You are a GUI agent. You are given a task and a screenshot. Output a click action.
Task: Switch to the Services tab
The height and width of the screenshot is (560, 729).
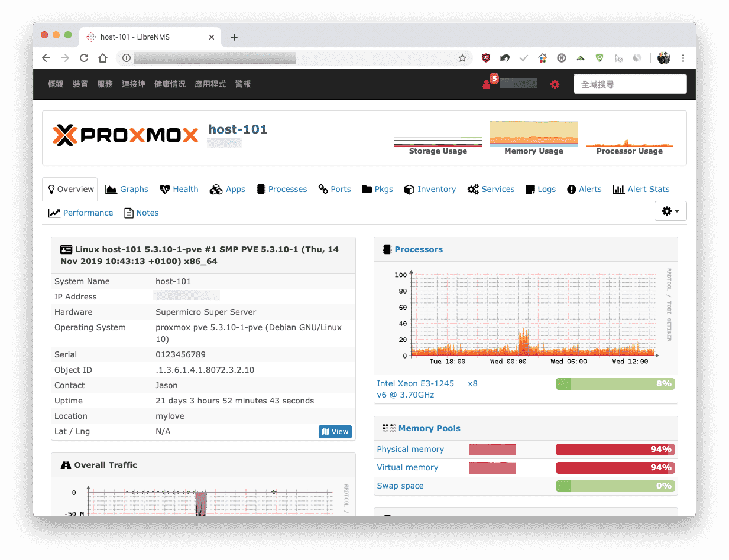click(x=491, y=189)
